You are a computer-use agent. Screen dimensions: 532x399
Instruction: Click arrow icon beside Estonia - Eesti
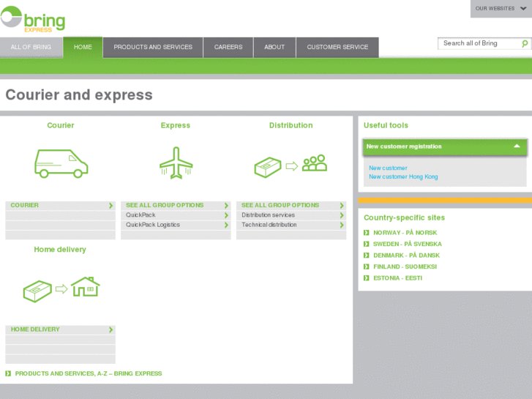tap(366, 277)
